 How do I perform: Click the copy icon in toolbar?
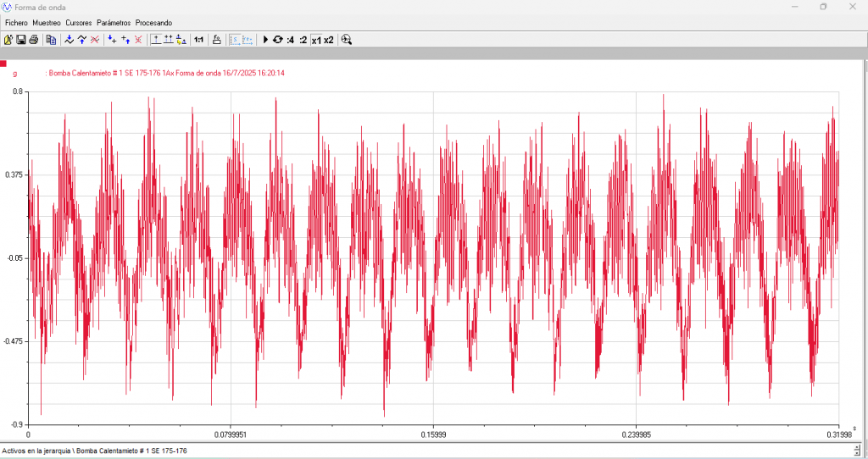pyautogui.click(x=51, y=40)
